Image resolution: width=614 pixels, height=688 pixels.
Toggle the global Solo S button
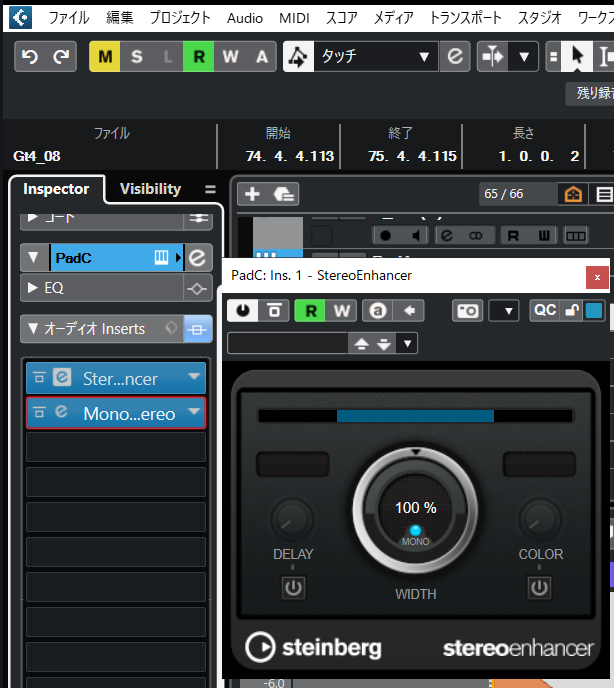[136, 57]
